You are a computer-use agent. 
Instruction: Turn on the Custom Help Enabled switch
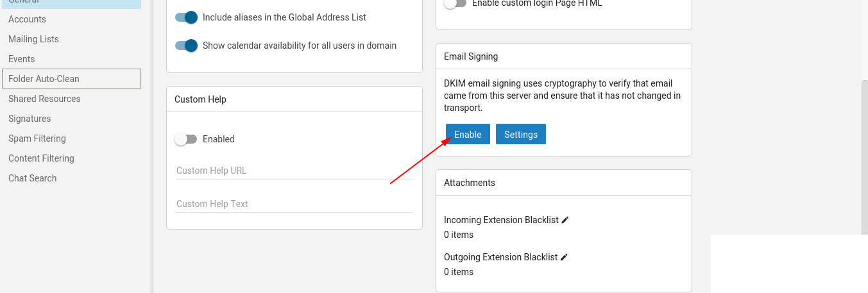pyautogui.click(x=186, y=139)
